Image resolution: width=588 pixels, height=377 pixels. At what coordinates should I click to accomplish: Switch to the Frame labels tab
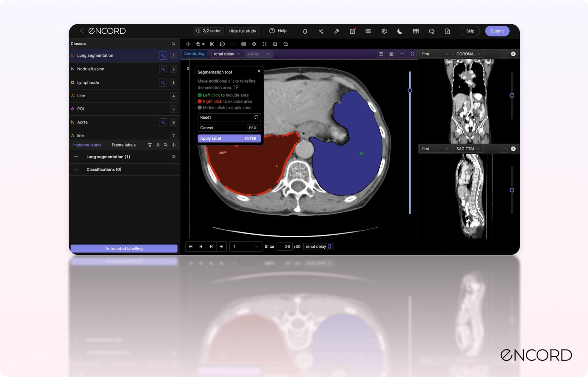coord(123,145)
